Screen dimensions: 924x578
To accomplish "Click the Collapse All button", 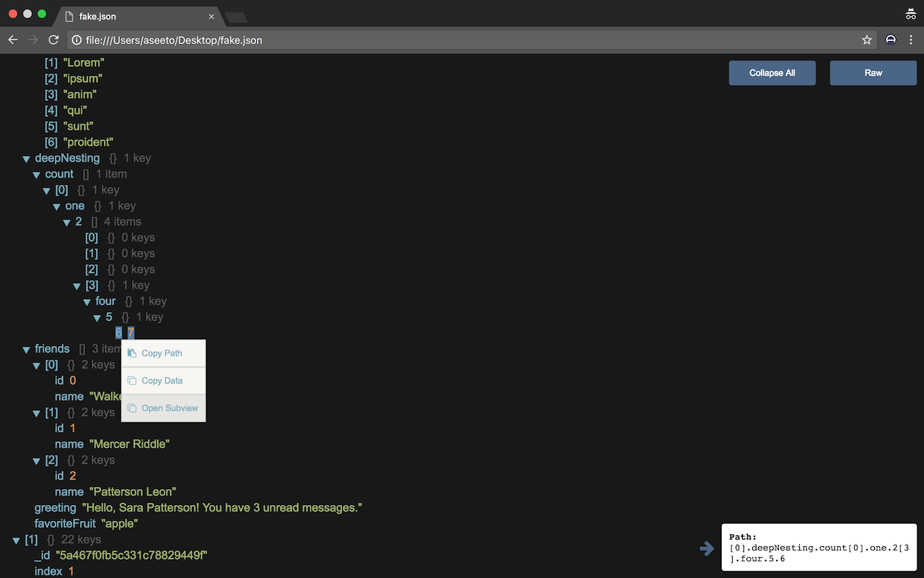I will click(x=772, y=73).
